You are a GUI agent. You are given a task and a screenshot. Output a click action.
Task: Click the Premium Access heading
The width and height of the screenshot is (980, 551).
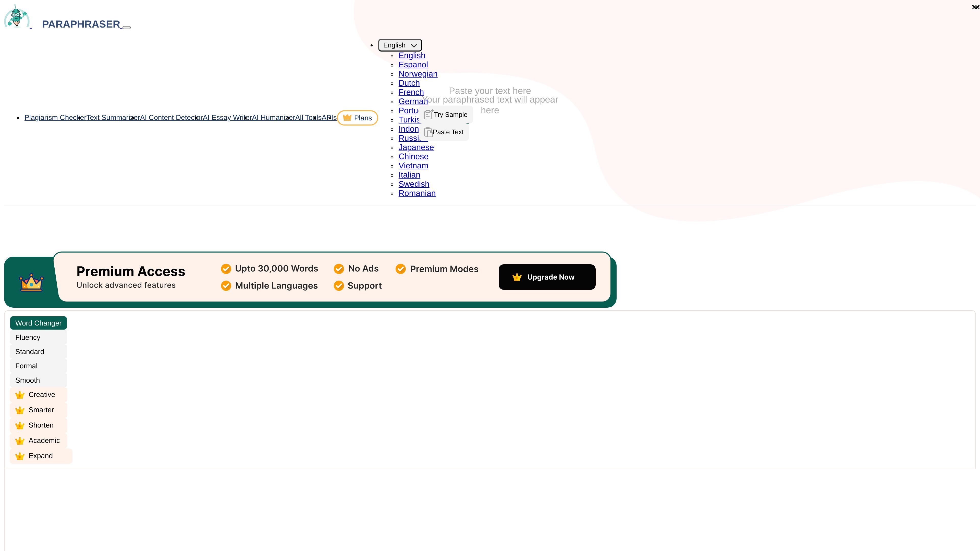point(130,271)
